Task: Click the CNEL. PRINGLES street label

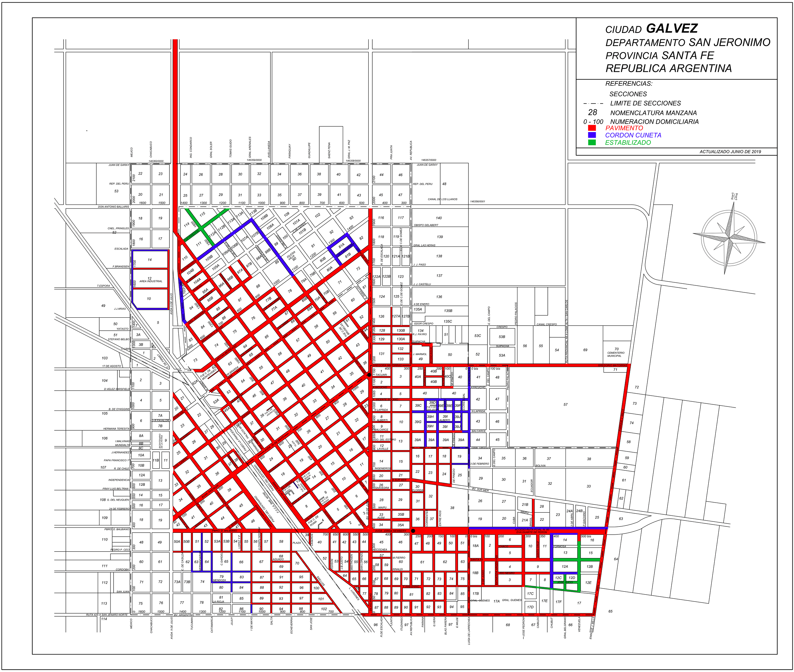Action: pyautogui.click(x=118, y=229)
